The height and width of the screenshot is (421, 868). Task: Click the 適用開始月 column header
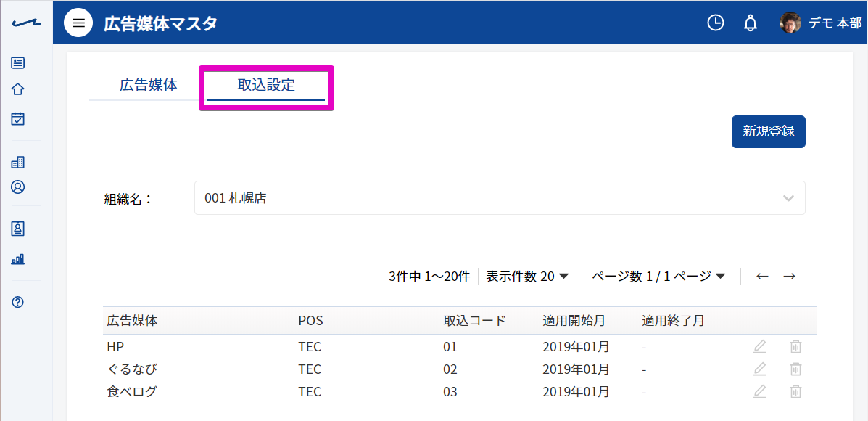coord(574,321)
